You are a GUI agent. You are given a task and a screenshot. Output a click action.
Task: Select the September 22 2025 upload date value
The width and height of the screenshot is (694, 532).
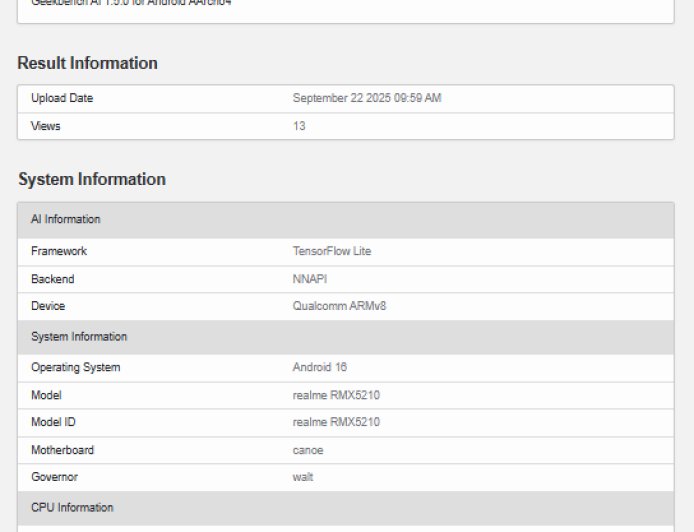click(x=366, y=99)
